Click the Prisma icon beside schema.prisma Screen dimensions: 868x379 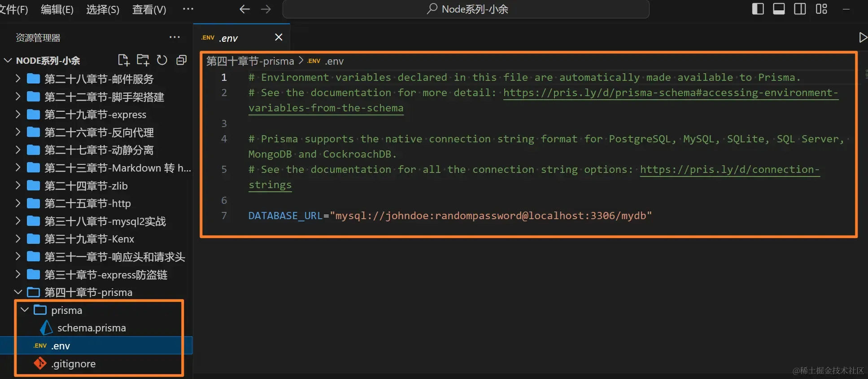[46, 328]
